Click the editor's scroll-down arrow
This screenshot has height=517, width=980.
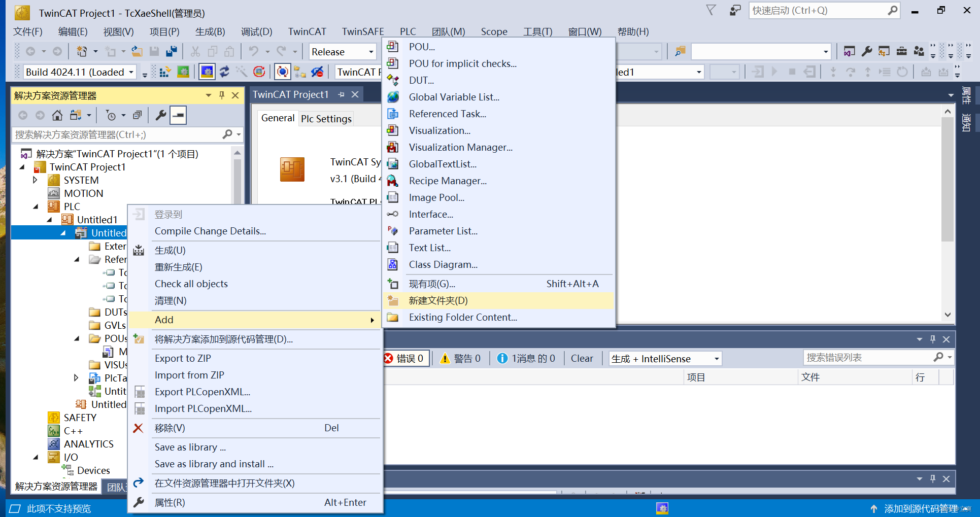pos(948,315)
